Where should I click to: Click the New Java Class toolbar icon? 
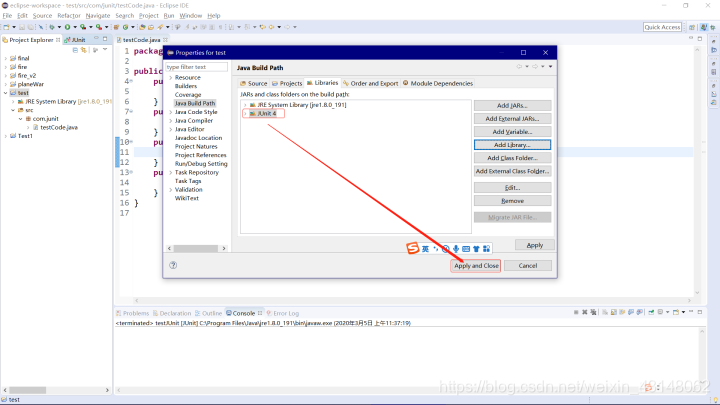point(126,27)
